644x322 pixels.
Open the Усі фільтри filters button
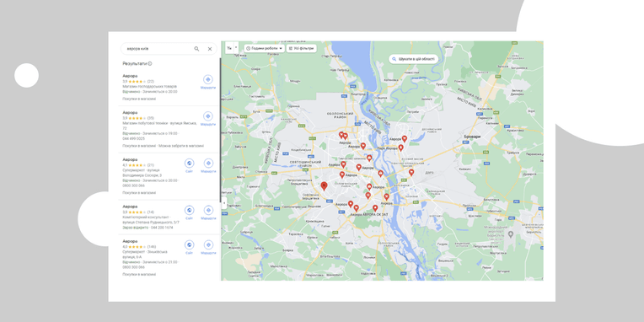pyautogui.click(x=302, y=48)
